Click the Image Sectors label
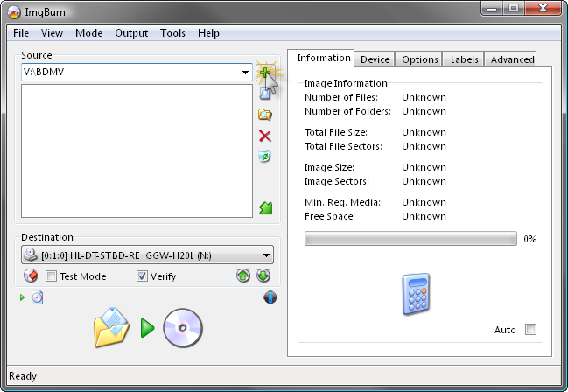The width and height of the screenshot is (568, 392). [337, 181]
